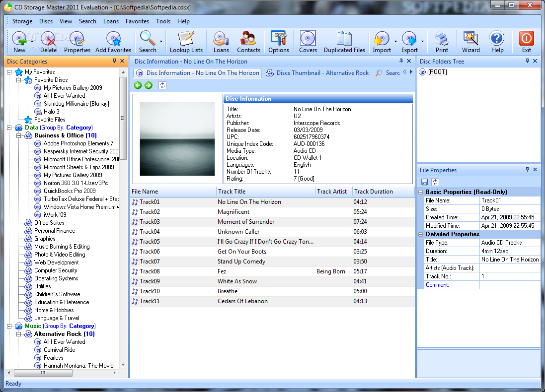Open the View menu

[x=66, y=21]
